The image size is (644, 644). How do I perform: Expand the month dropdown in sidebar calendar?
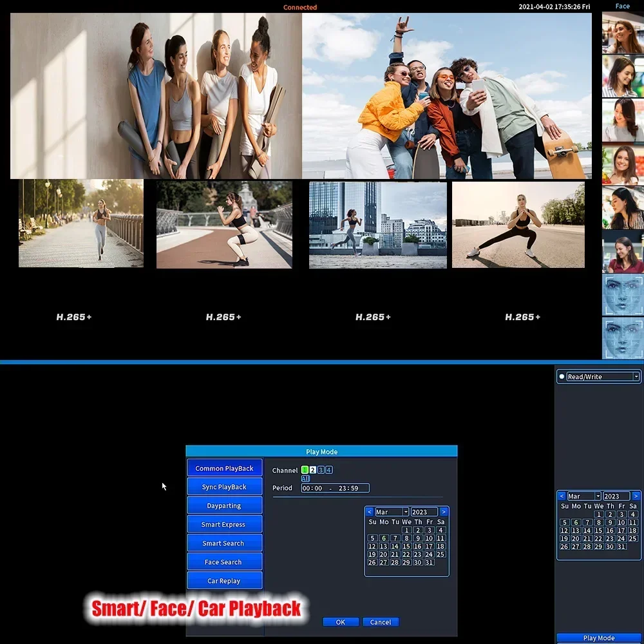[x=598, y=497]
